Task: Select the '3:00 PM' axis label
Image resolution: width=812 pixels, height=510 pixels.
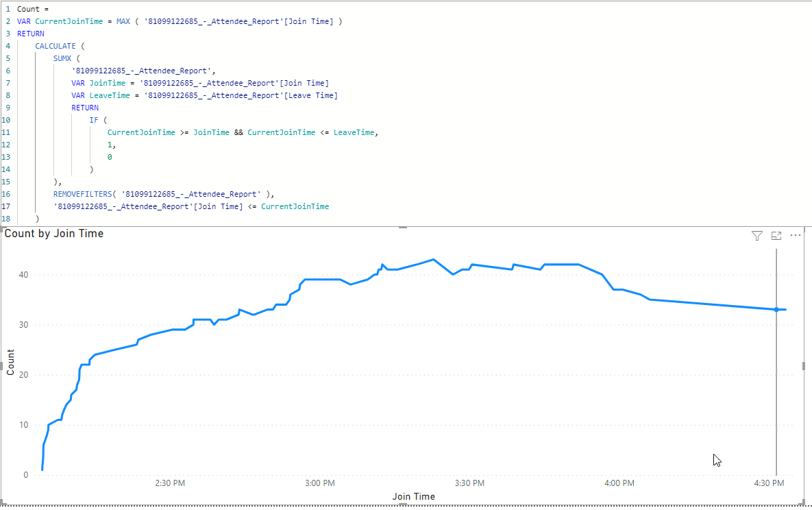Action: click(319, 483)
